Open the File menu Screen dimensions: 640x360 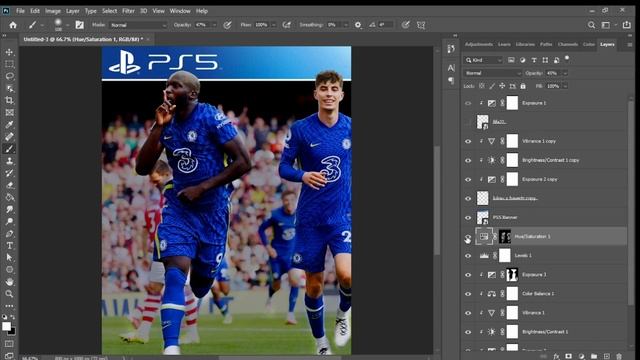[x=20, y=11]
